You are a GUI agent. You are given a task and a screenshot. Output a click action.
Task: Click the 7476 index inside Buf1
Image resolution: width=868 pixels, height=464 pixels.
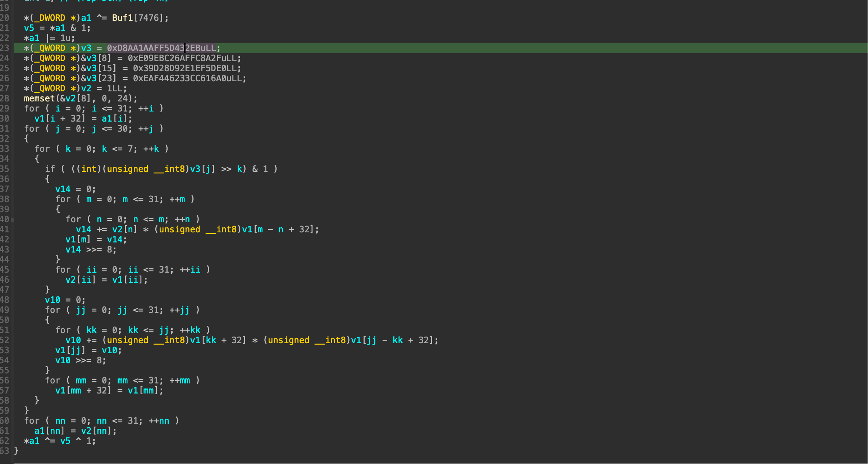[148, 18]
